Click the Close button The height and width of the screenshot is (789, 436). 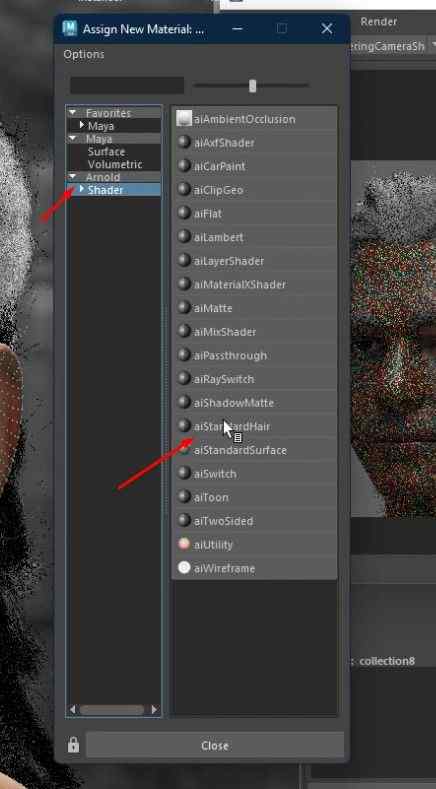coord(215,745)
